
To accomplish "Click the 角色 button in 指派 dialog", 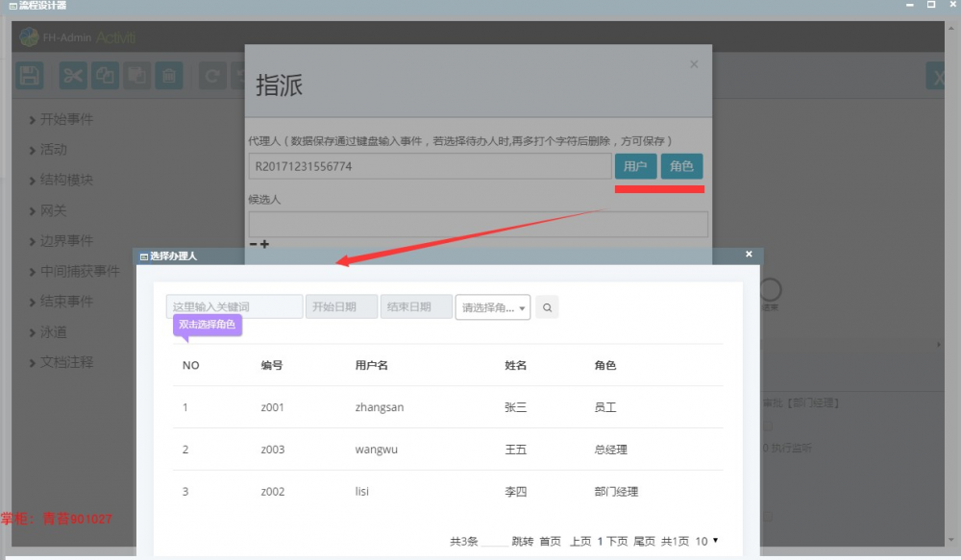I will pos(681,166).
